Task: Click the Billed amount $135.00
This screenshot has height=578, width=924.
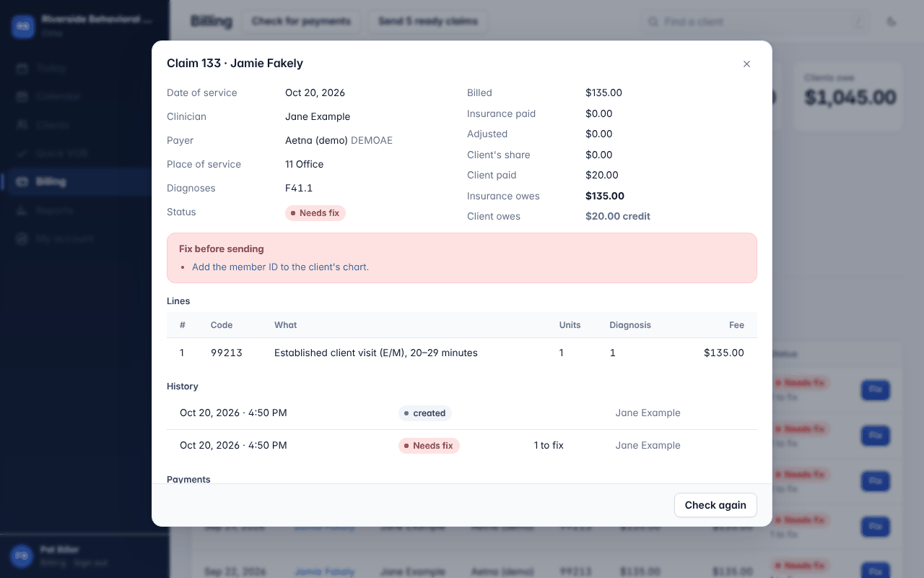Action: coord(603,92)
